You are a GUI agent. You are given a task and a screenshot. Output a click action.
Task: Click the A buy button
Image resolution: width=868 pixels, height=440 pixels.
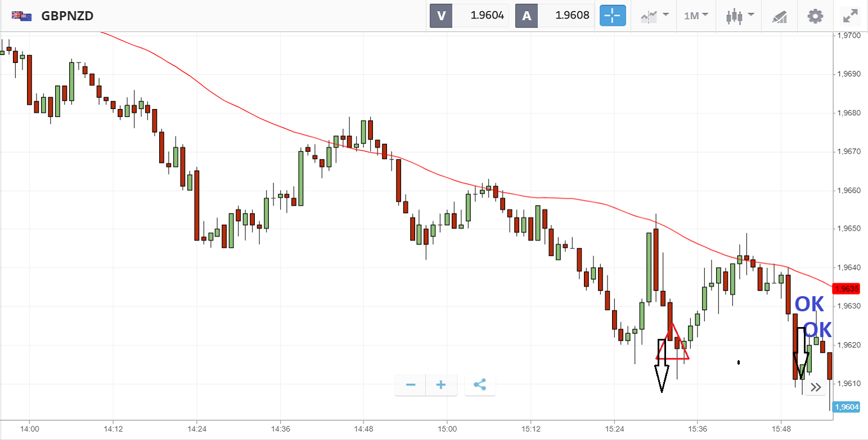click(x=527, y=16)
